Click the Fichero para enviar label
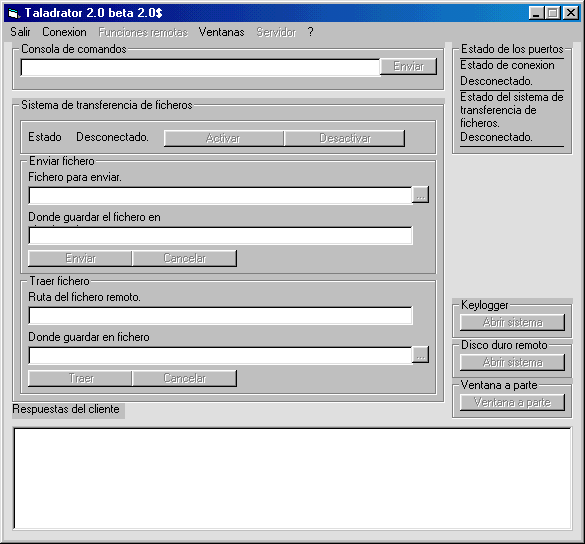Screen dimensions: 585x544 pyautogui.click(x=75, y=177)
